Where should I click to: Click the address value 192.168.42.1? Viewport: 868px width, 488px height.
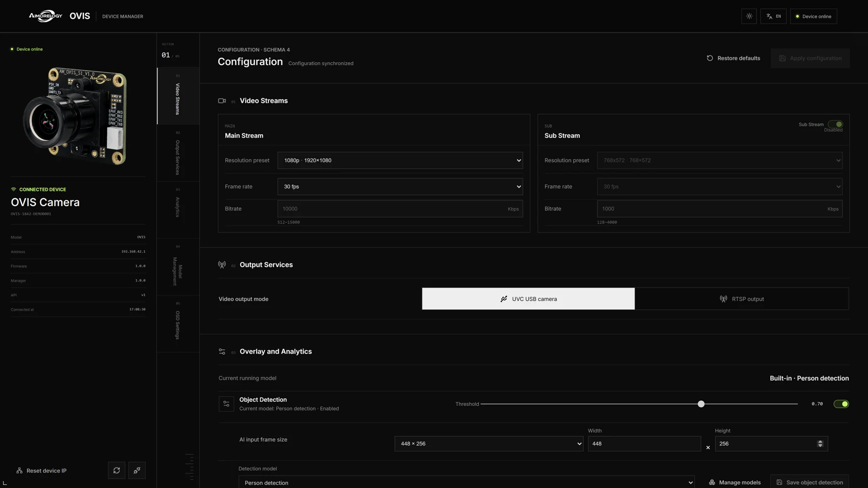click(x=133, y=251)
